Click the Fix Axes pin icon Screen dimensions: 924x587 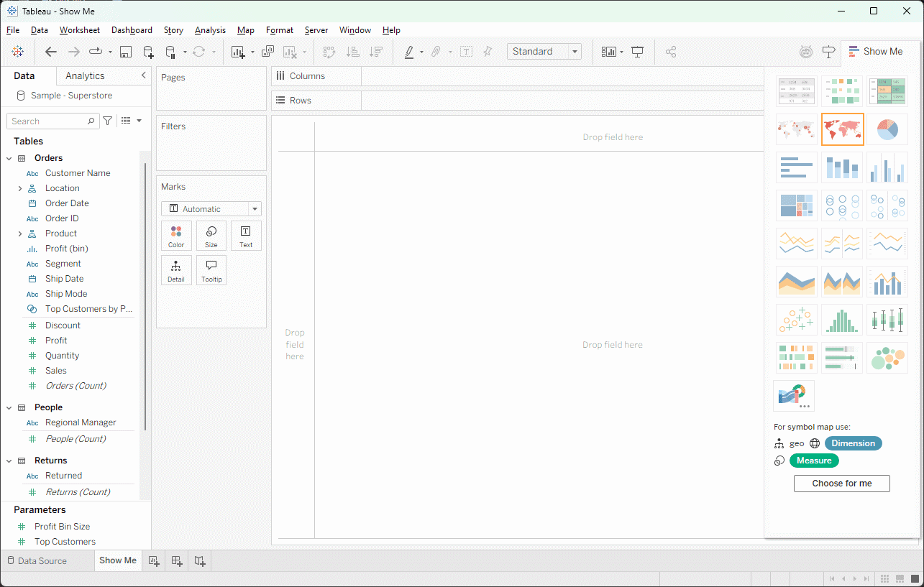pos(488,52)
